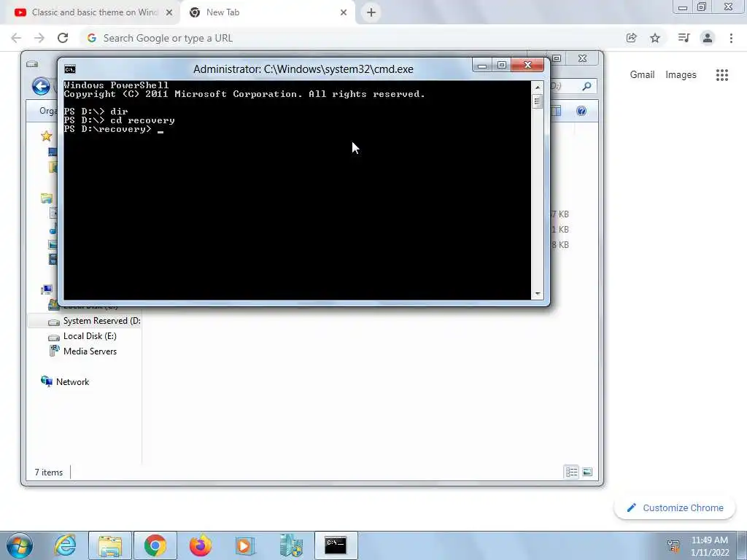Focus the Chrome address bar
The image size is (747, 560).
pos(352,38)
